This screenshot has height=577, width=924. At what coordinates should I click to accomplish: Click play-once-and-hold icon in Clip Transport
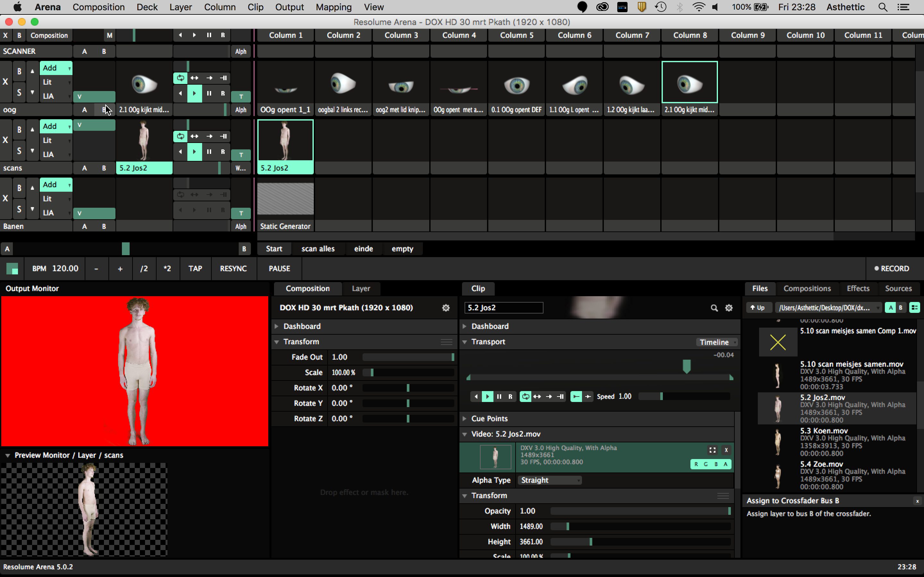pyautogui.click(x=560, y=397)
